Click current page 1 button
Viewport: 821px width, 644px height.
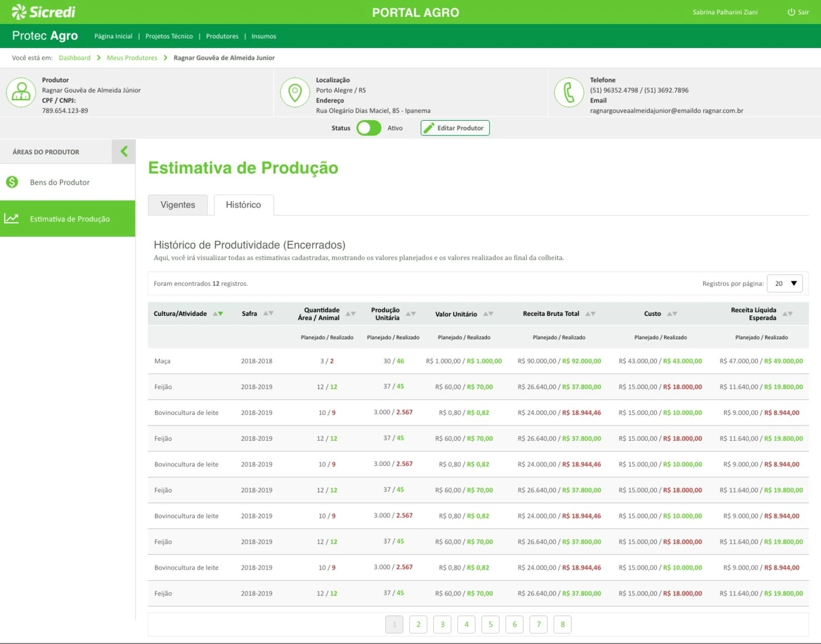tap(394, 624)
